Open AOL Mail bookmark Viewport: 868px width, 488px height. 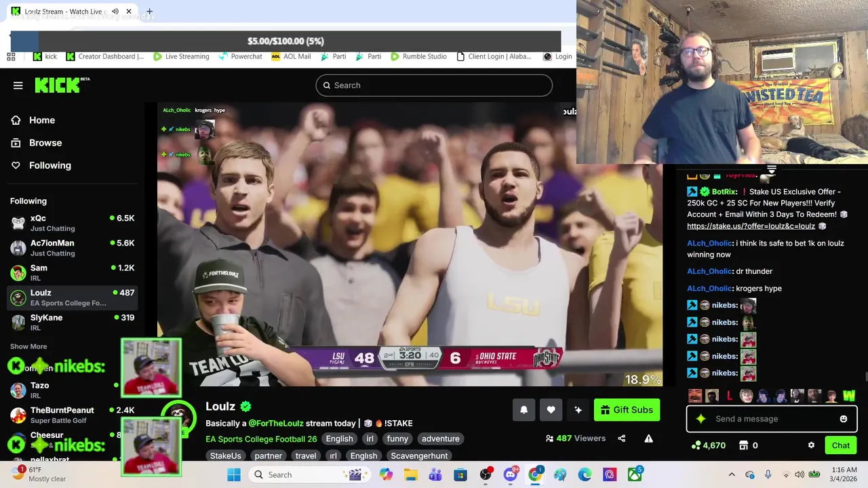pos(291,56)
